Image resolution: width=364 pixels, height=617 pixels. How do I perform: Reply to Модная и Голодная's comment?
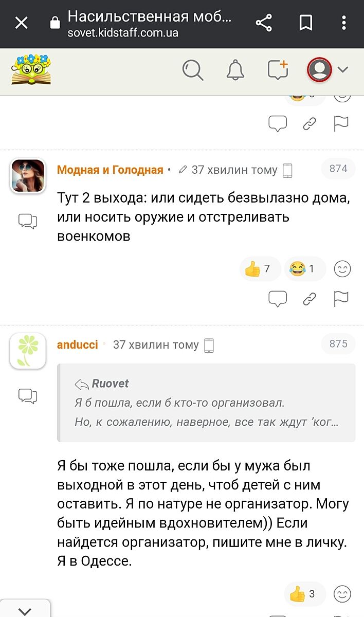coord(278,298)
